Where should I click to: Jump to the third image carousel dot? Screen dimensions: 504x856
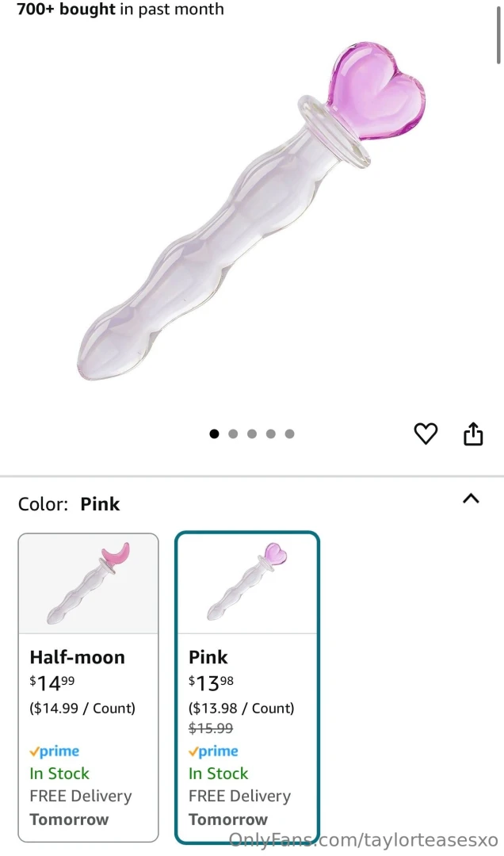click(x=252, y=434)
